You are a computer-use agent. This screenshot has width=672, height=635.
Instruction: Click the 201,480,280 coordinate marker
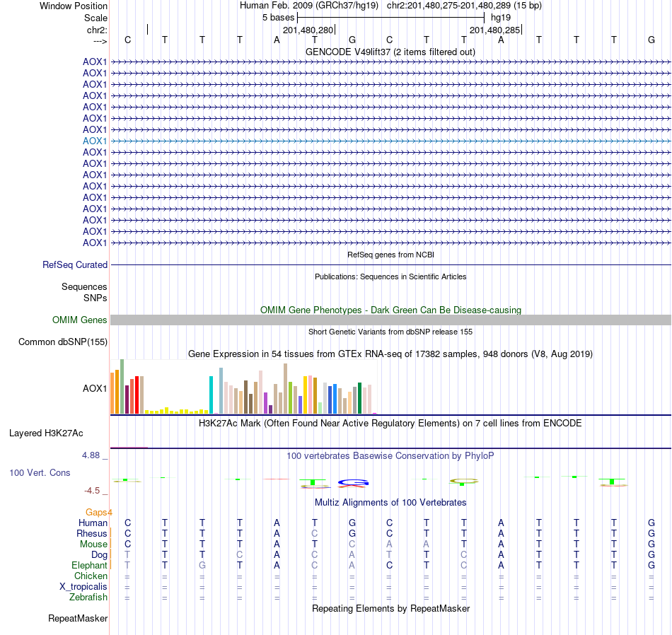pos(308,30)
